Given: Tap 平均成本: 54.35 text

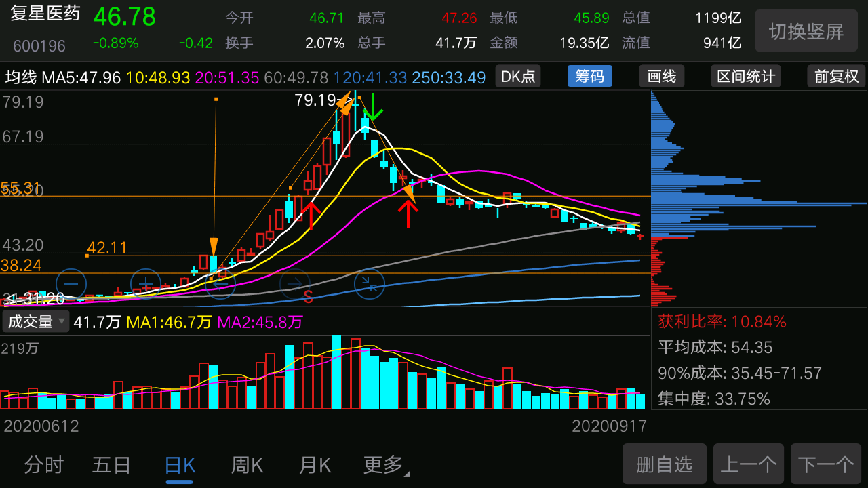Looking at the screenshot, I should pos(715,347).
